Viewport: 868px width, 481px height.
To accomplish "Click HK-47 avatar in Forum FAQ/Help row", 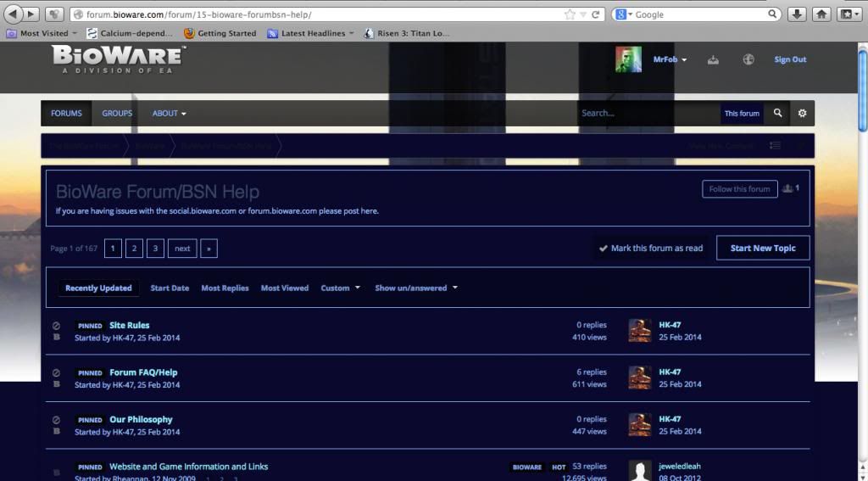I will click(x=639, y=378).
